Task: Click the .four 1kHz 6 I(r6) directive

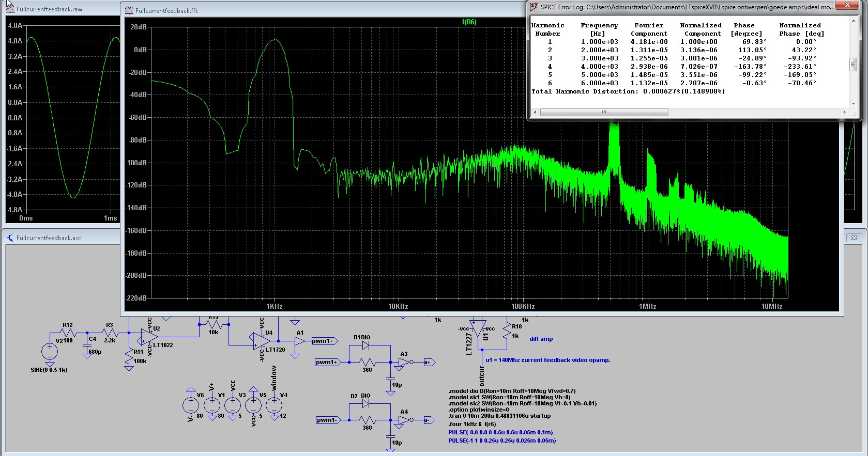Action: click(472, 424)
